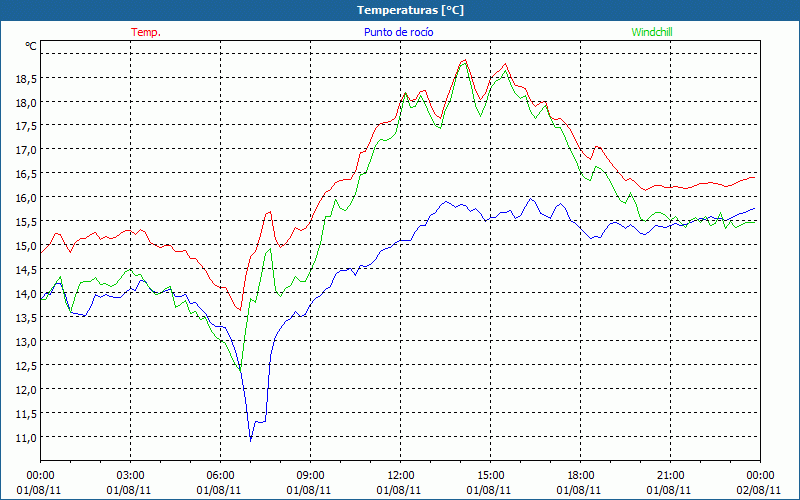
Task: Click the 12,5 y-axis value
Action: point(26,366)
